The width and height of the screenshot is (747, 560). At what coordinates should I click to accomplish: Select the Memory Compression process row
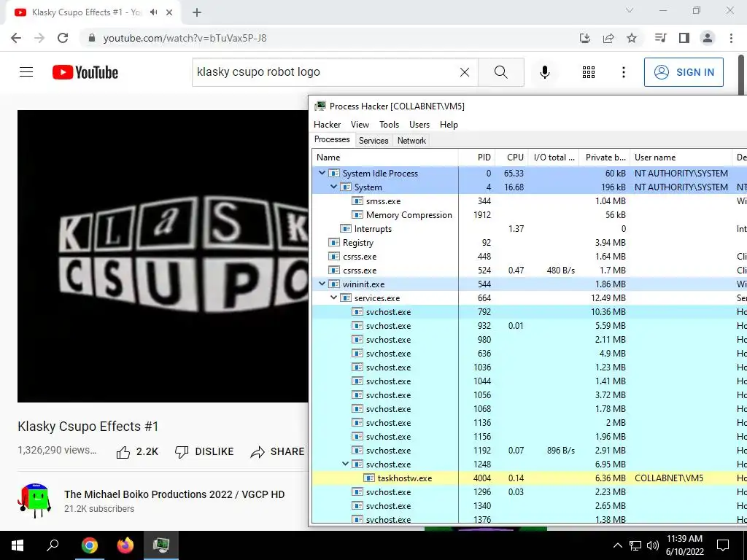(x=529, y=214)
